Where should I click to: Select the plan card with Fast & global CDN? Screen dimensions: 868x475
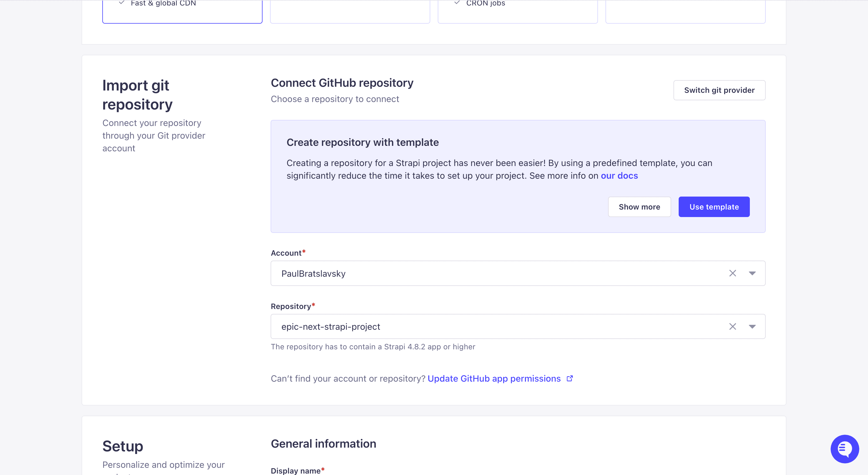point(182,12)
